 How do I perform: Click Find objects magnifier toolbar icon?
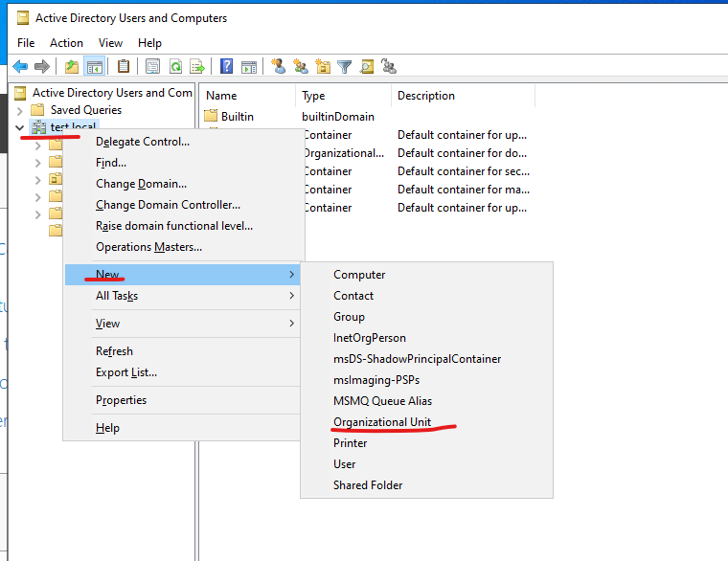pos(367,67)
